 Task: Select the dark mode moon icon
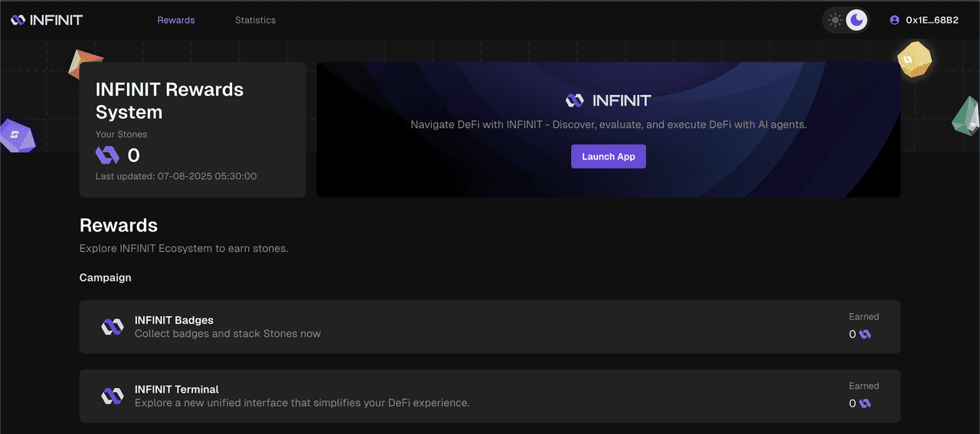tap(857, 20)
